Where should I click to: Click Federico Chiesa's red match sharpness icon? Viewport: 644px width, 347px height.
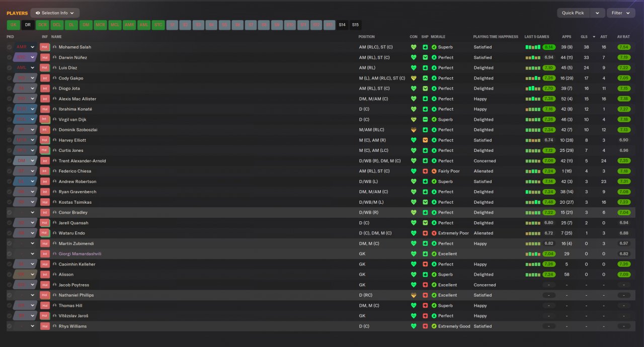click(425, 171)
